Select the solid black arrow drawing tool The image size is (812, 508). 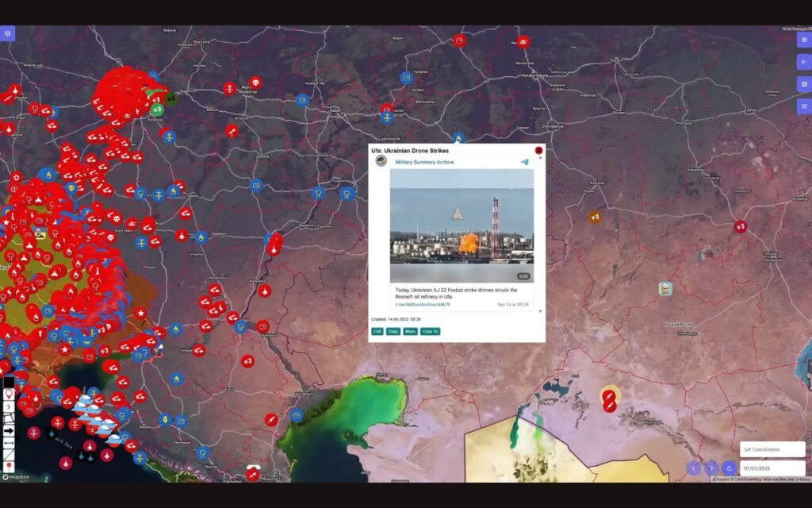pos(9,431)
